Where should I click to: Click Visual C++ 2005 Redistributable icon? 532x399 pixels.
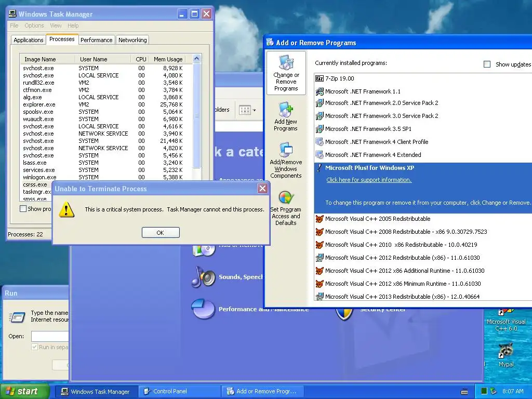(320, 219)
